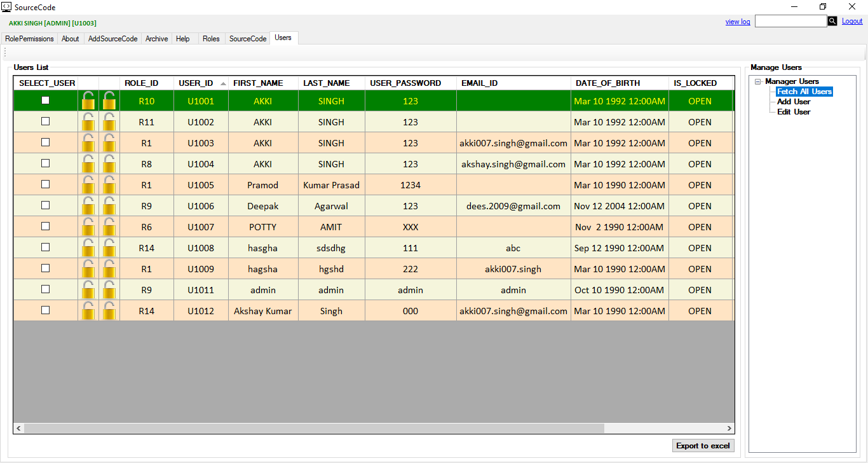
Task: Click the right padlock icon in U1004 row
Action: pyautogui.click(x=109, y=163)
